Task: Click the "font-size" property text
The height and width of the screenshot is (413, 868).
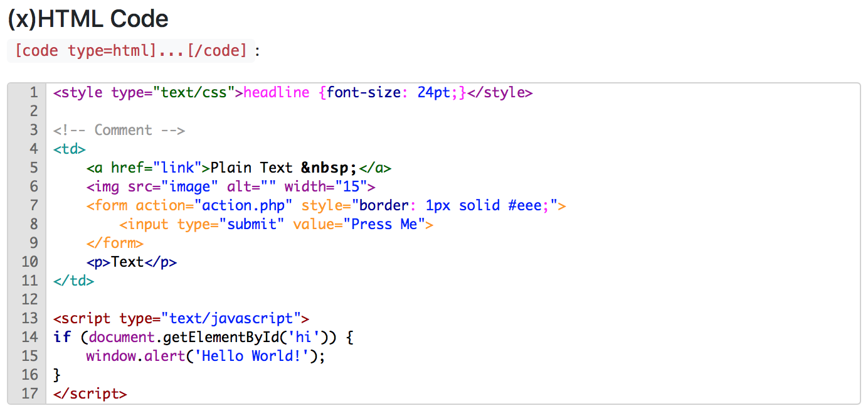Action: coord(364,93)
